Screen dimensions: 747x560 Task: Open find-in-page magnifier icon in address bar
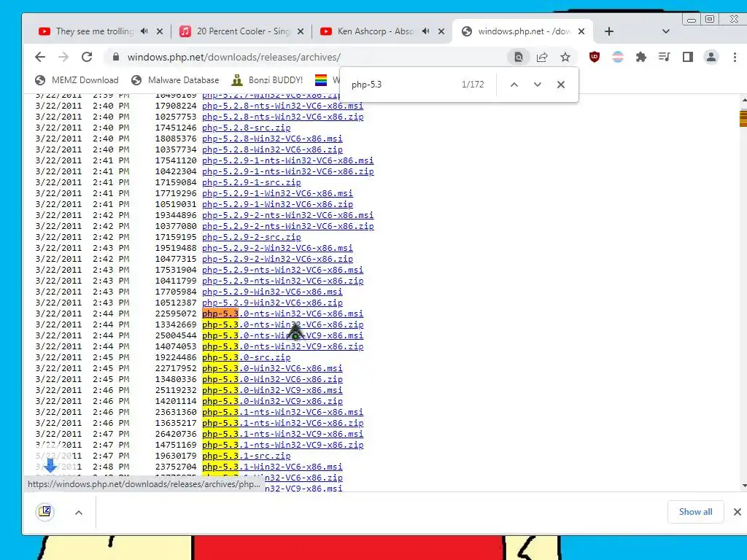click(x=519, y=57)
